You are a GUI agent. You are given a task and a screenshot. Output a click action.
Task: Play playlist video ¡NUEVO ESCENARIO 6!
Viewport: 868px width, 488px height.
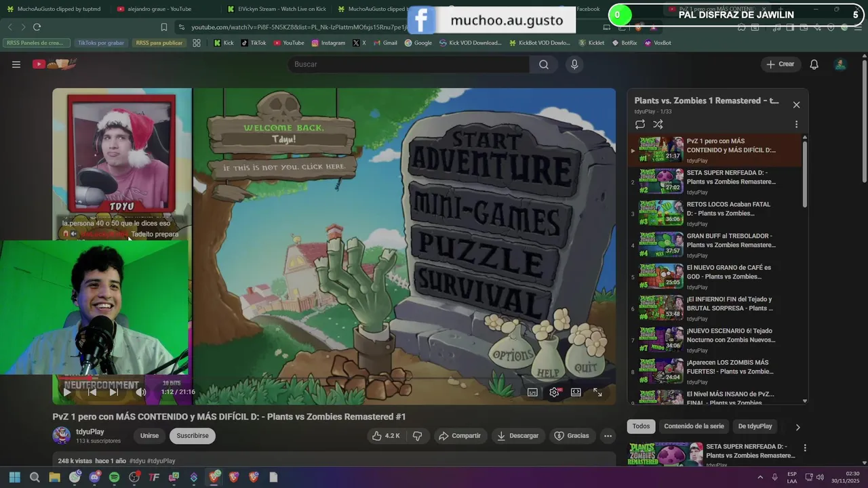pyautogui.click(x=715, y=340)
